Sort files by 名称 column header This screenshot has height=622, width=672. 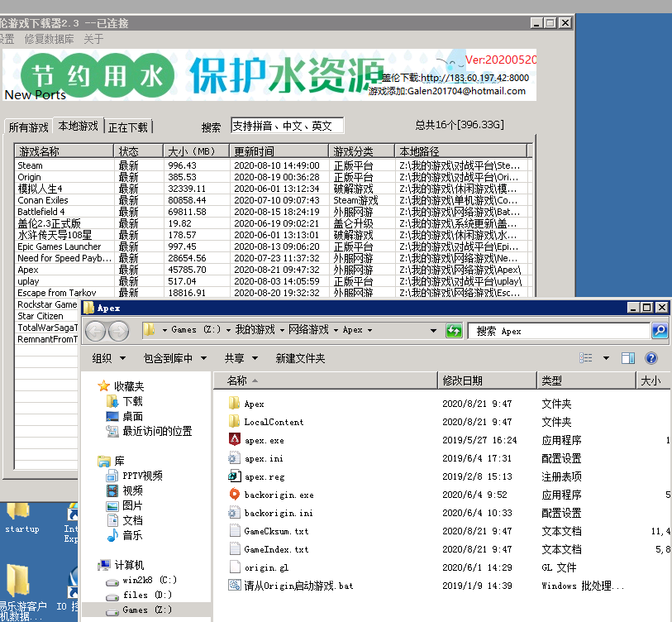(x=326, y=380)
